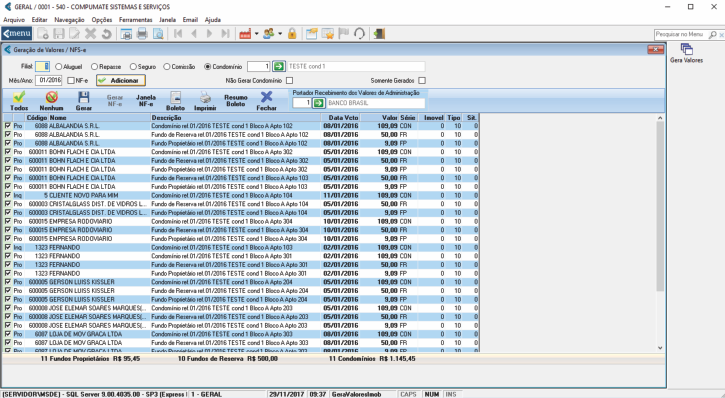
Task: Go to next record arrow
Action: click(x=209, y=33)
